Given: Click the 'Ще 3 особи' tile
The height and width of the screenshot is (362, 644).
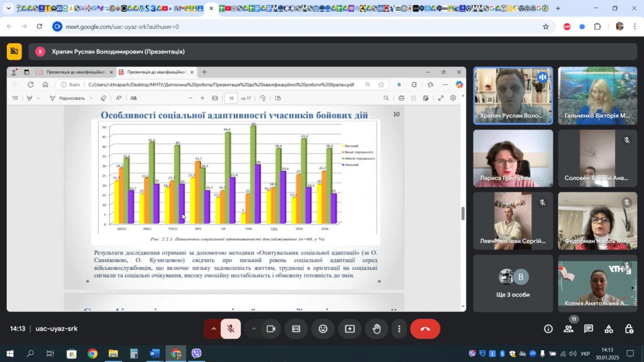Looking at the screenshot, I should tap(513, 283).
